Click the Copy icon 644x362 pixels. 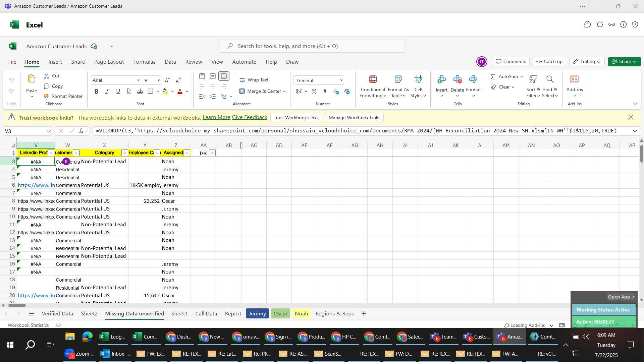[x=47, y=86]
